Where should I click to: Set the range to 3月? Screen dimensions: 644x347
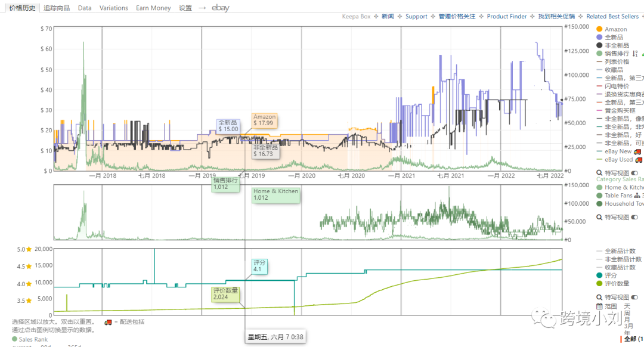point(628,326)
